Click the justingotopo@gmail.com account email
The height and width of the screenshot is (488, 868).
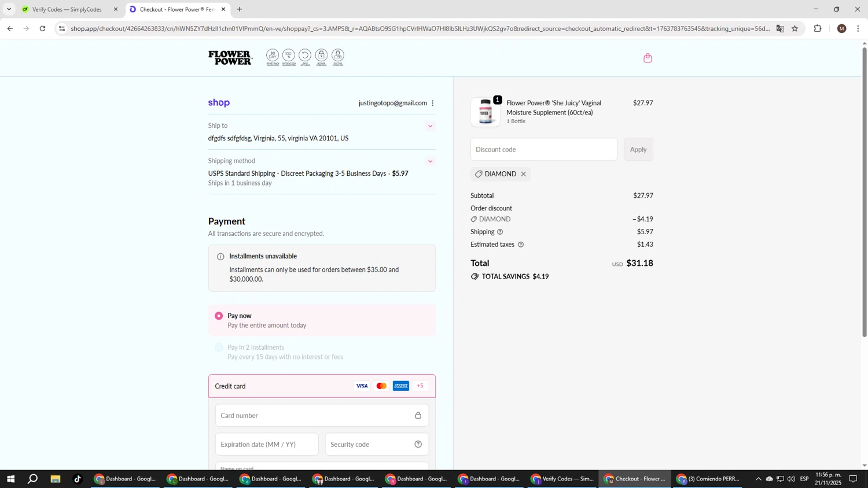tap(392, 103)
